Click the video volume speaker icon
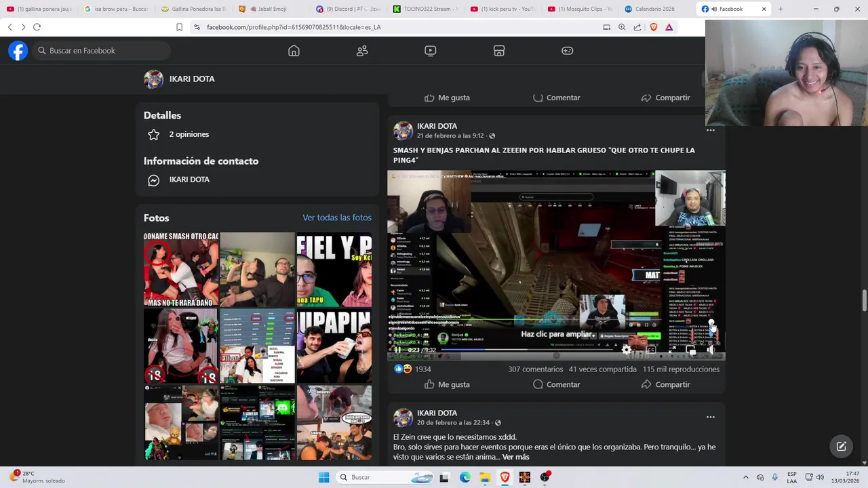 click(711, 350)
